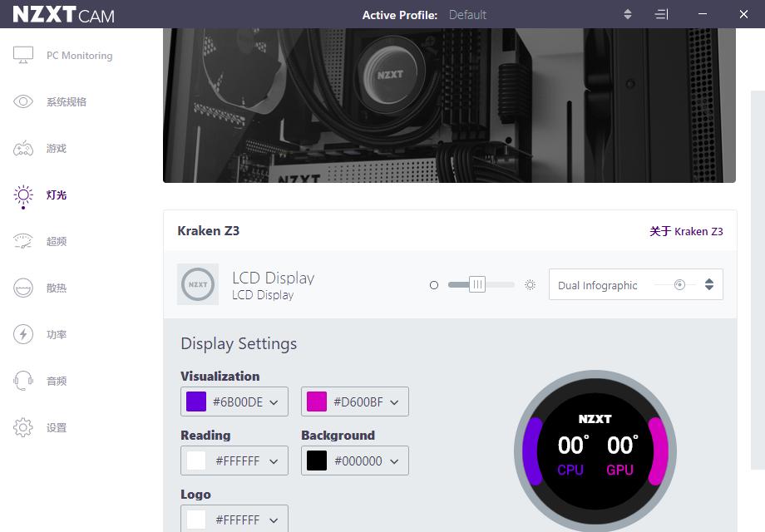Click the gamepad icon for 游戏

[23, 148]
